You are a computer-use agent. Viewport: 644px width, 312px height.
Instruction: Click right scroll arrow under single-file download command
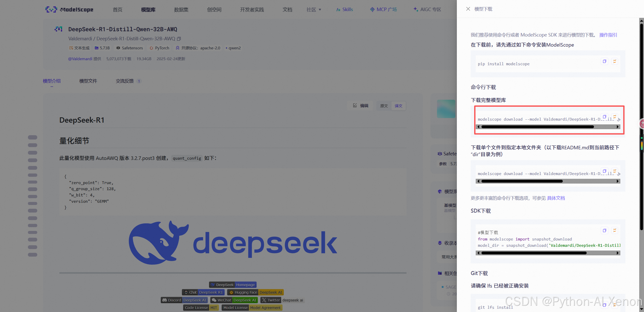(618, 181)
